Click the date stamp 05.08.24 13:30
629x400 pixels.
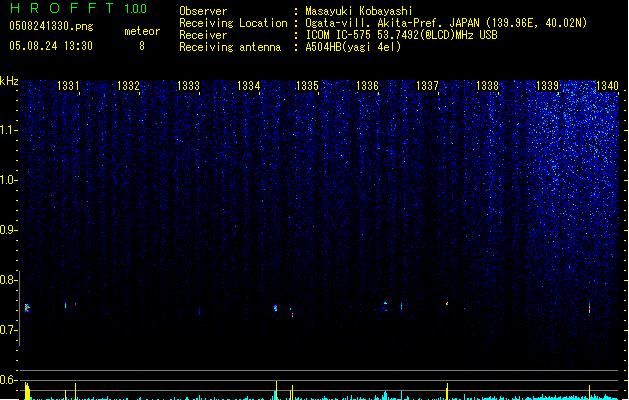(51, 46)
